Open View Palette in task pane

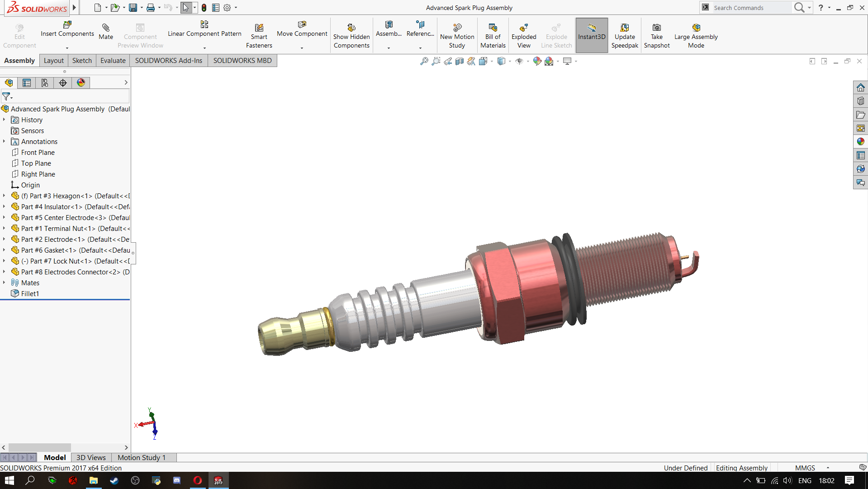pyautogui.click(x=860, y=128)
